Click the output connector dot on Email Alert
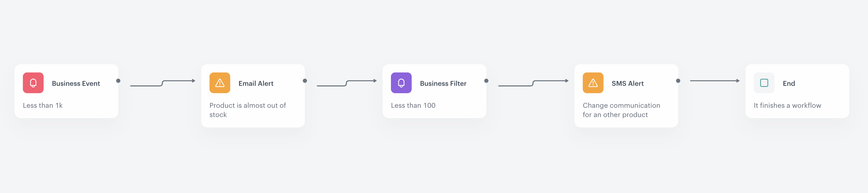868x193 pixels. 305,81
